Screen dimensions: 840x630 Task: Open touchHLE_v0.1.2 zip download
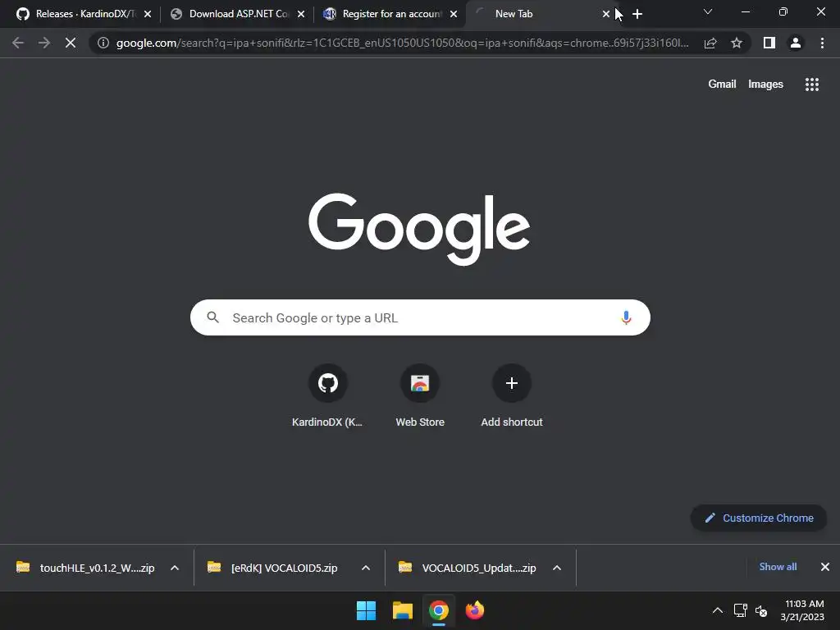click(85, 568)
